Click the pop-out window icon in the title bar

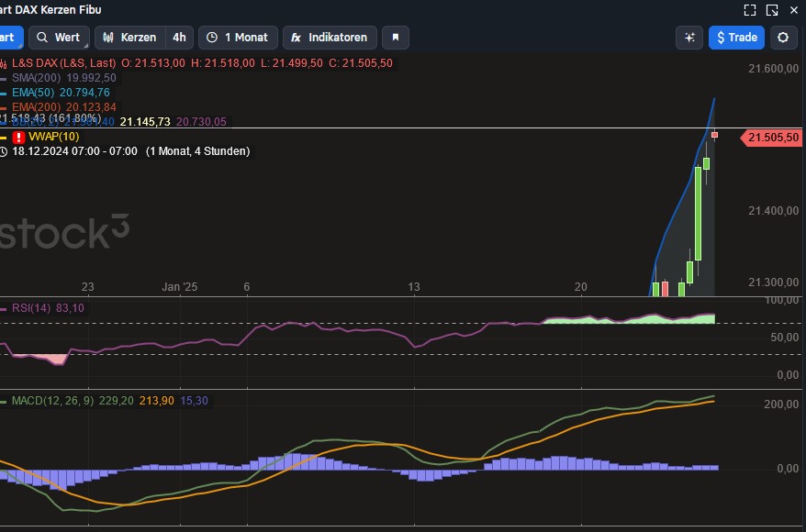coord(772,10)
